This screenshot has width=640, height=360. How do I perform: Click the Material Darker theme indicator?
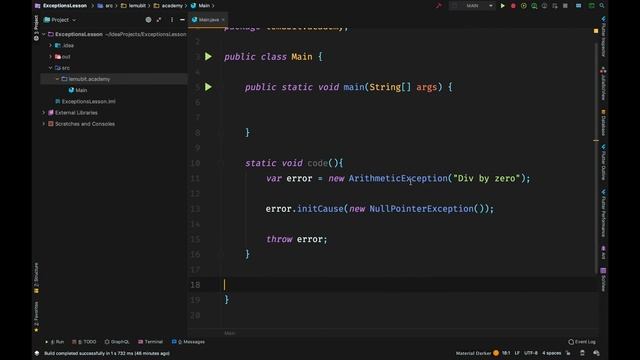(x=477, y=353)
